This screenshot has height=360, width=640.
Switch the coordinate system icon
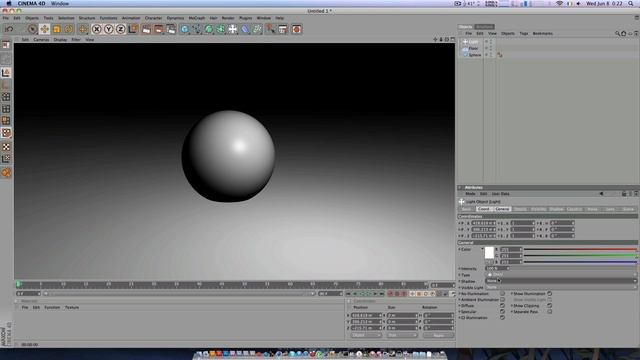(133, 29)
